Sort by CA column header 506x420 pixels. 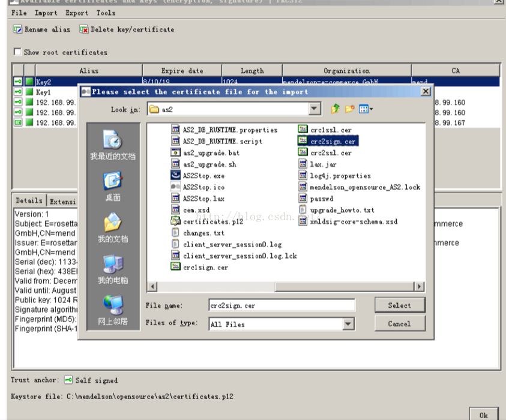pos(456,71)
